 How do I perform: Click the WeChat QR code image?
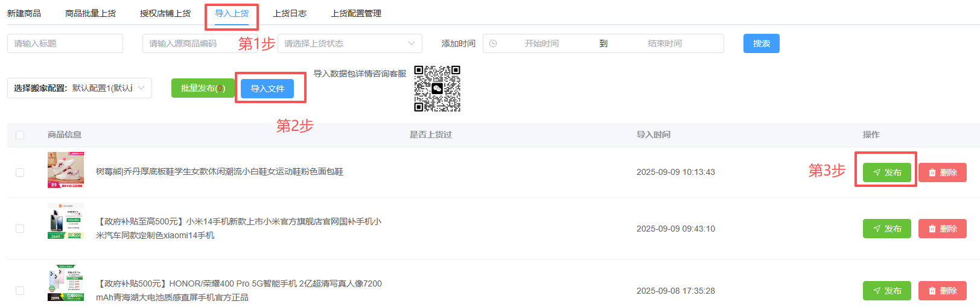tap(437, 89)
